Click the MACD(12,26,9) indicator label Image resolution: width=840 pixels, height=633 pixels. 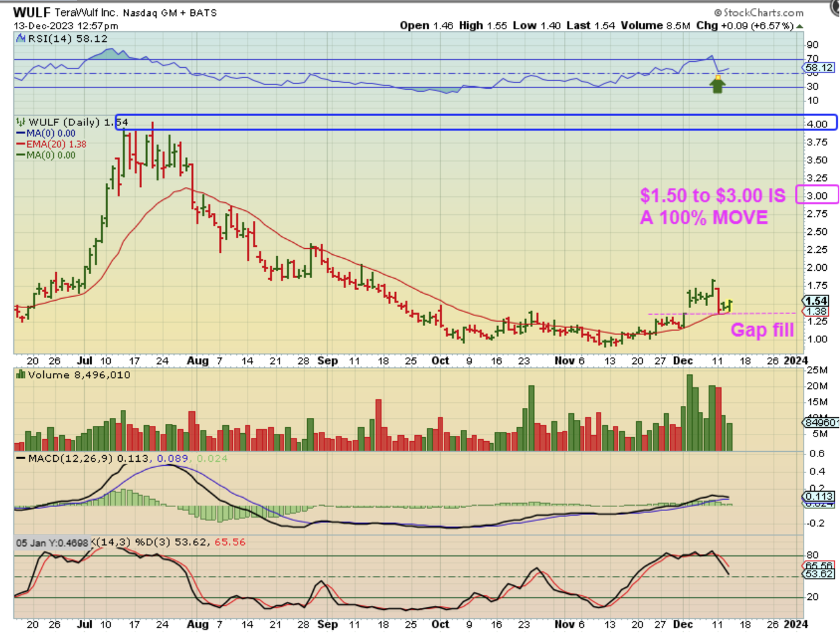coord(72,458)
